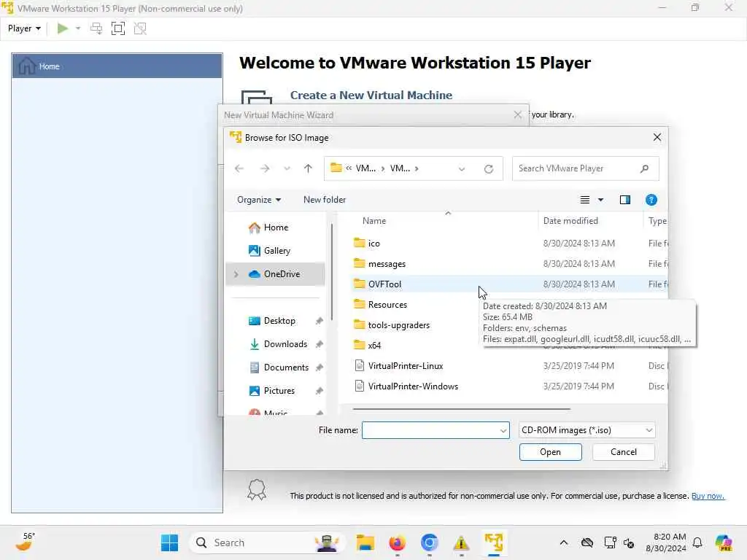The image size is (747, 560).
Task: Open File Explorer from the taskbar
Action: tap(365, 542)
